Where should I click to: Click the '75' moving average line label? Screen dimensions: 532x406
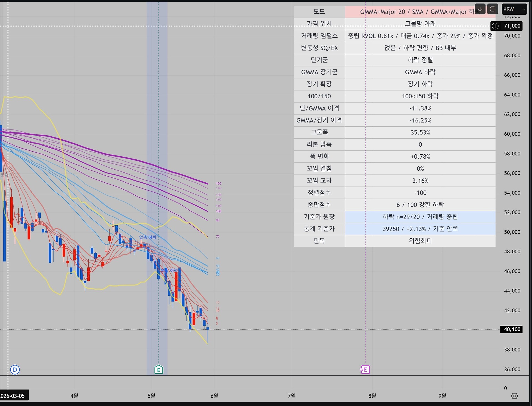[x=218, y=236]
